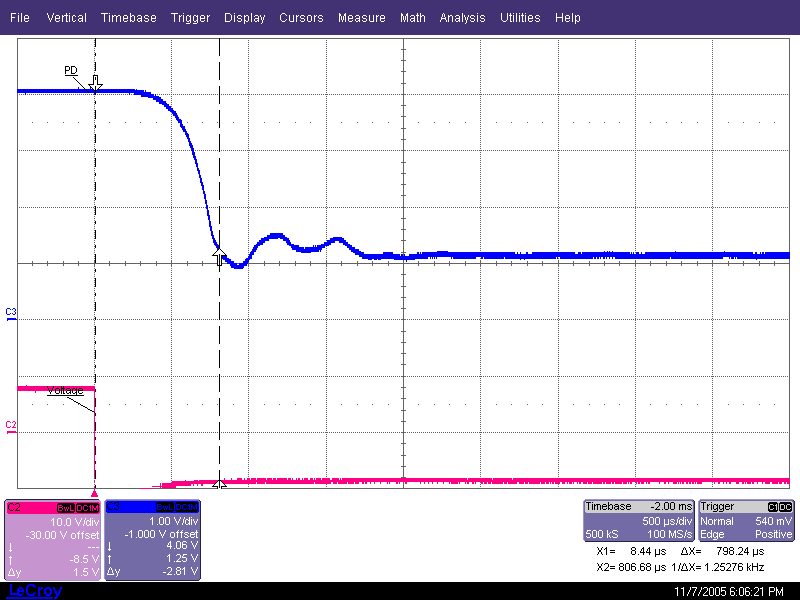Click the ΔX= 798.24 µs readout
Viewport: 800px width, 600px height.
[722, 552]
